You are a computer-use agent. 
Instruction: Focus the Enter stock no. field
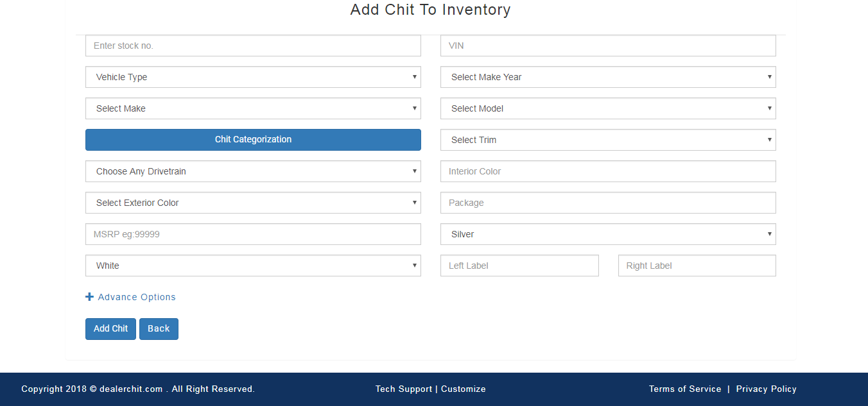tap(253, 46)
